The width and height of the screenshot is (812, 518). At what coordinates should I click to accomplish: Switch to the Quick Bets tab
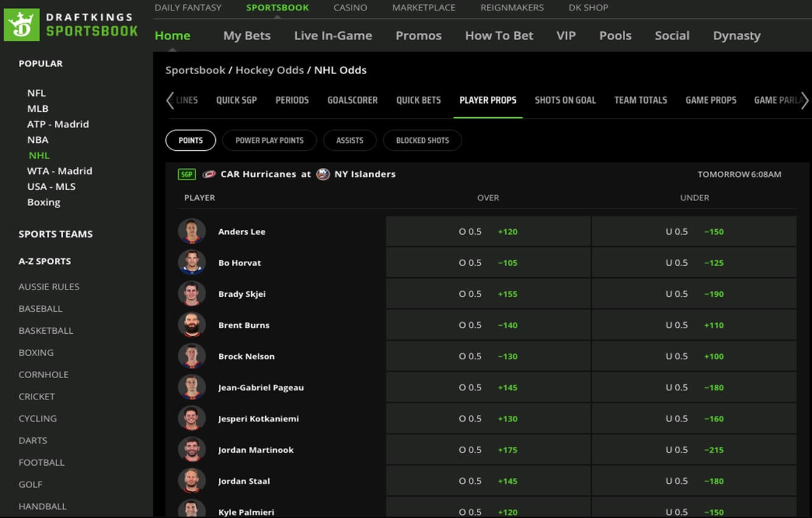418,100
